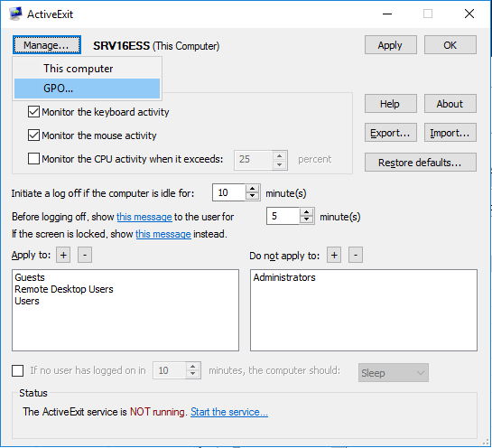Remove a group with Apply to minus button
492x448 pixels.
click(85, 255)
